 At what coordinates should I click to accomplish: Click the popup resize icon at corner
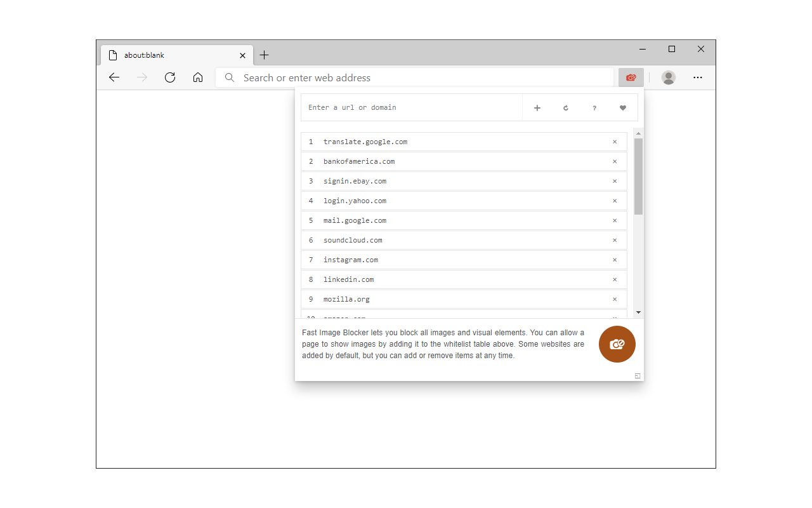click(638, 376)
